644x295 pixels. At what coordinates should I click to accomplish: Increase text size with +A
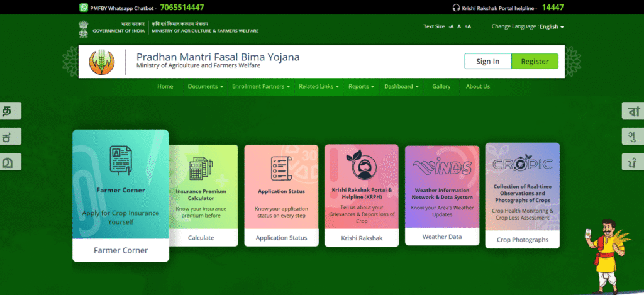coord(467,26)
